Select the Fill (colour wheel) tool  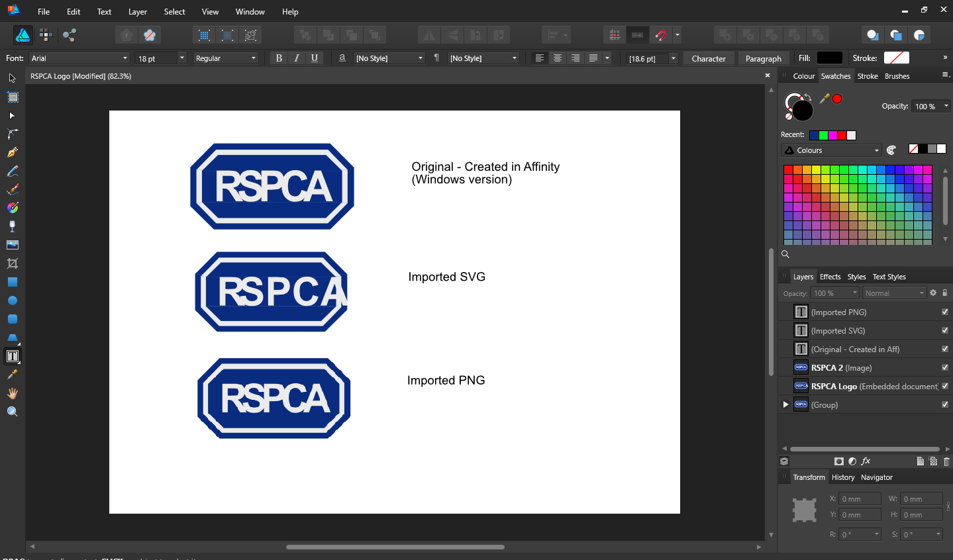(12, 208)
